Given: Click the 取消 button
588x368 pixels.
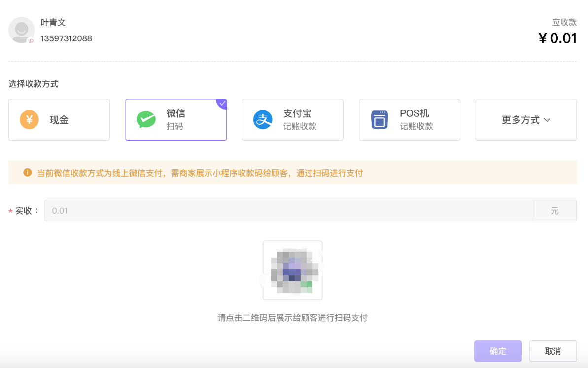Looking at the screenshot, I should [x=553, y=351].
